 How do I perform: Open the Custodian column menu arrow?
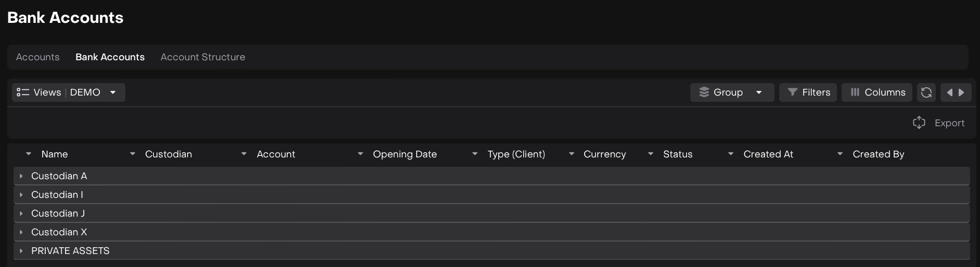pyautogui.click(x=133, y=154)
